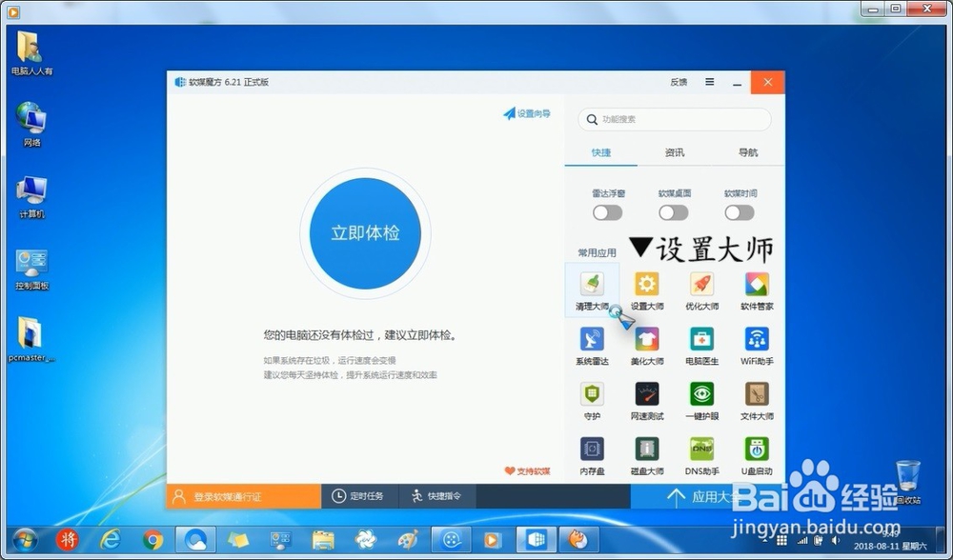Open 美化大师 beautify tool

pyautogui.click(x=647, y=346)
